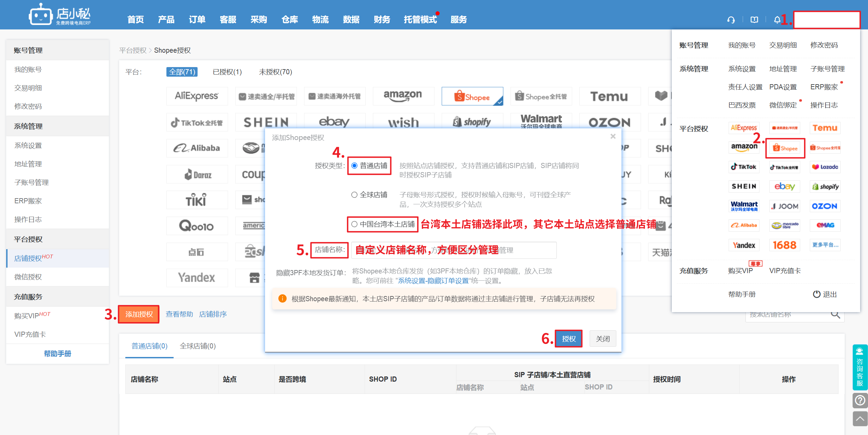Open the help book icon in header
This screenshot has width=868, height=435.
(x=754, y=20)
